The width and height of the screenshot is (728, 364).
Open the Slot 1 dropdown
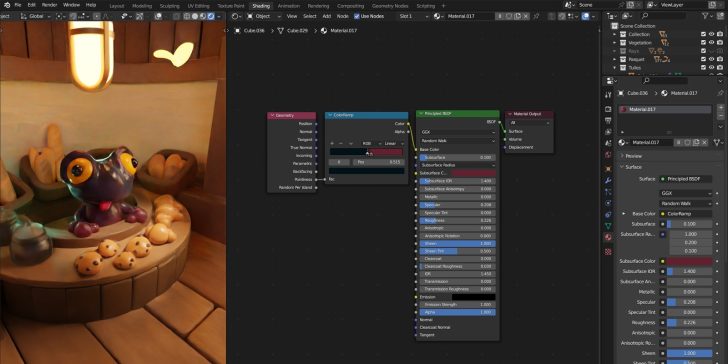click(413, 16)
